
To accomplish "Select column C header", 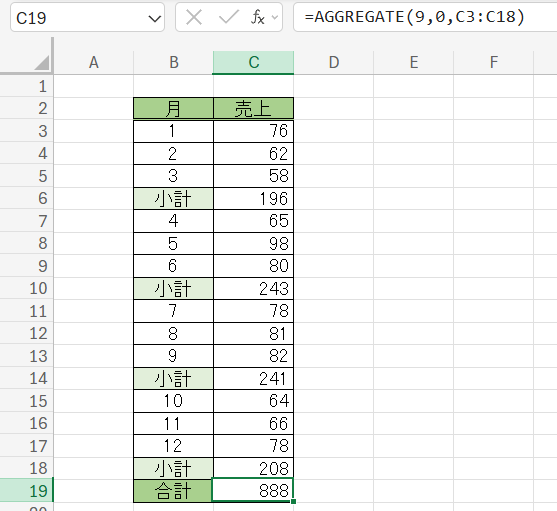I will (253, 62).
